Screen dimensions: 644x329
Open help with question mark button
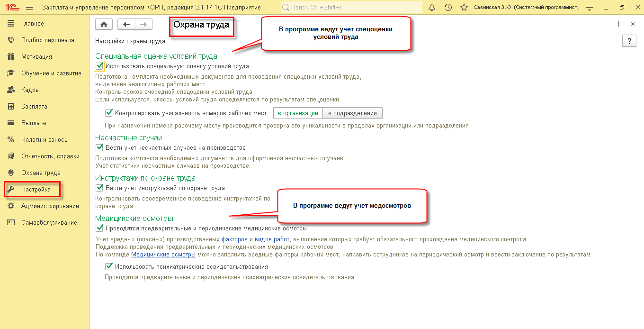point(629,41)
